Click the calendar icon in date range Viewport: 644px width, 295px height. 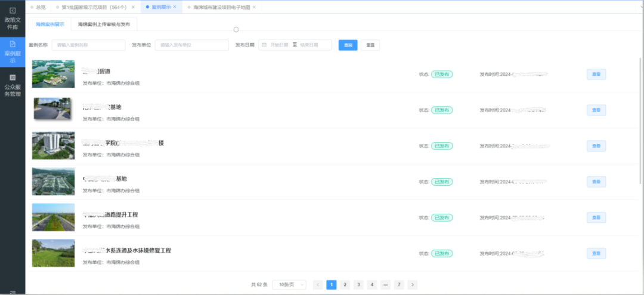click(x=264, y=45)
